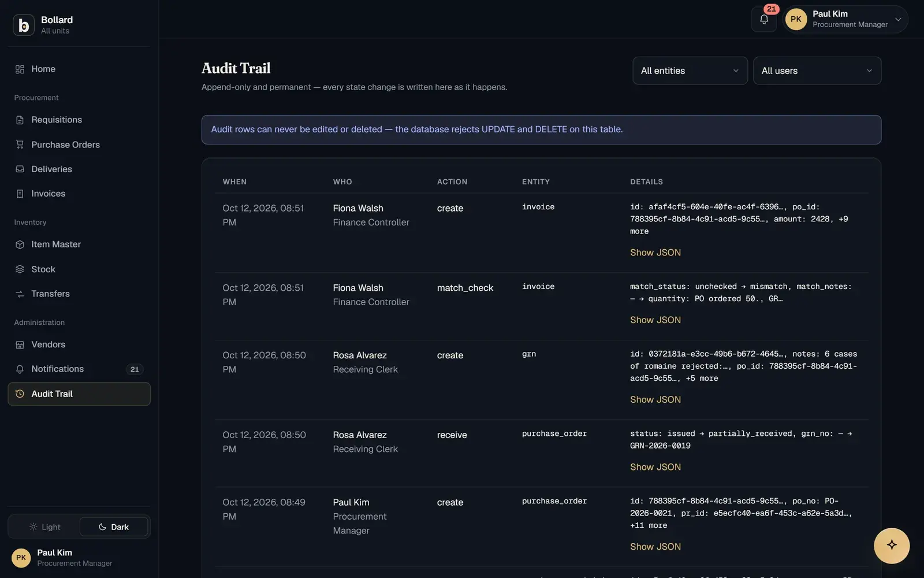Click the Audit Trail history icon
Image resolution: width=924 pixels, height=578 pixels.
coord(20,394)
